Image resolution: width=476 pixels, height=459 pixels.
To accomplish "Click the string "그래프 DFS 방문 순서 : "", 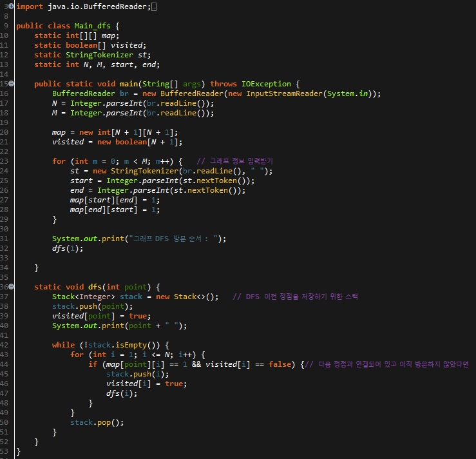I will pyautogui.click(x=174, y=239).
